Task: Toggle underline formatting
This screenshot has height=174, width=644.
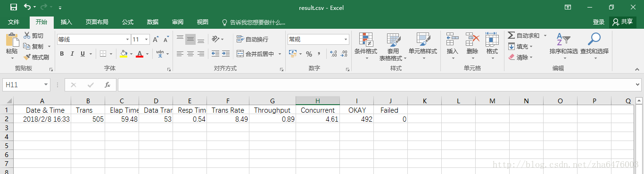Action: tap(83, 54)
